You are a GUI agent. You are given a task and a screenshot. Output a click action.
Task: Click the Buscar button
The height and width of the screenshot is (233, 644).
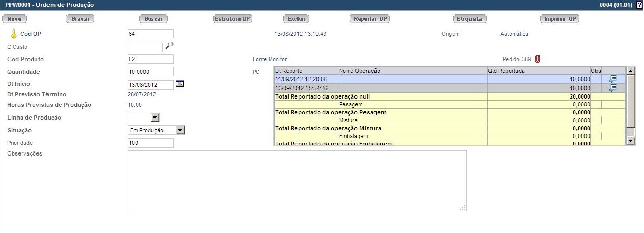(153, 19)
